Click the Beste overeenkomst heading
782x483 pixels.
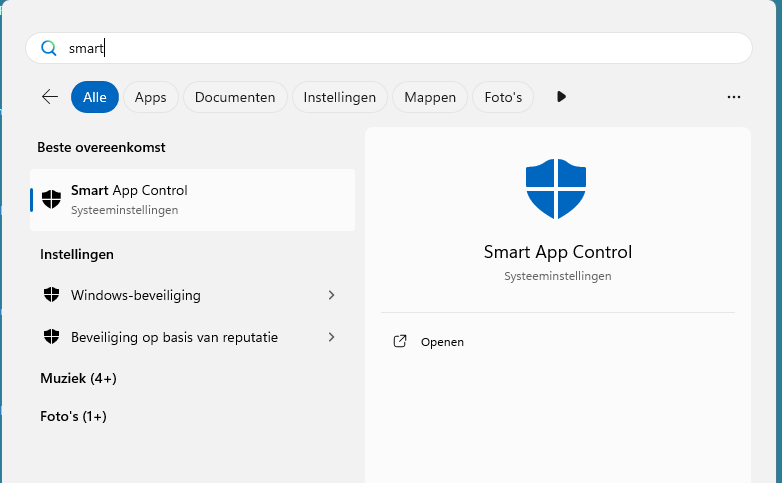(x=101, y=147)
